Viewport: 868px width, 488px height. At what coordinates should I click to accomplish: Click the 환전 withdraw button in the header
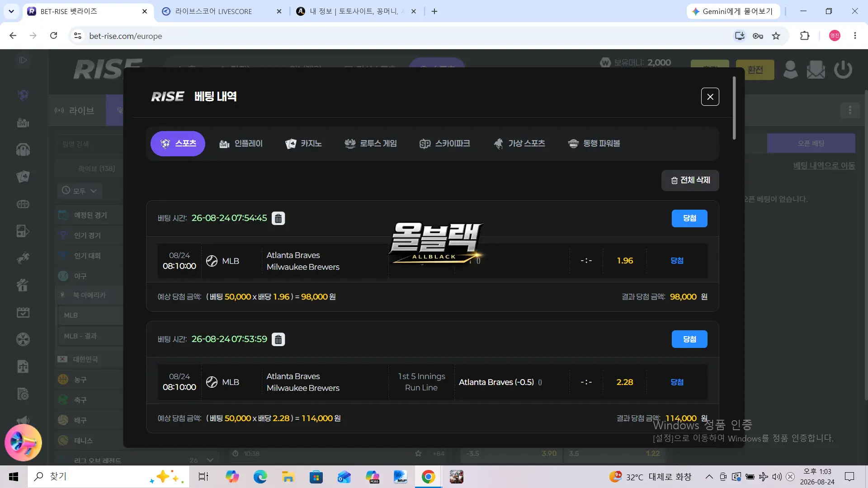coord(755,70)
